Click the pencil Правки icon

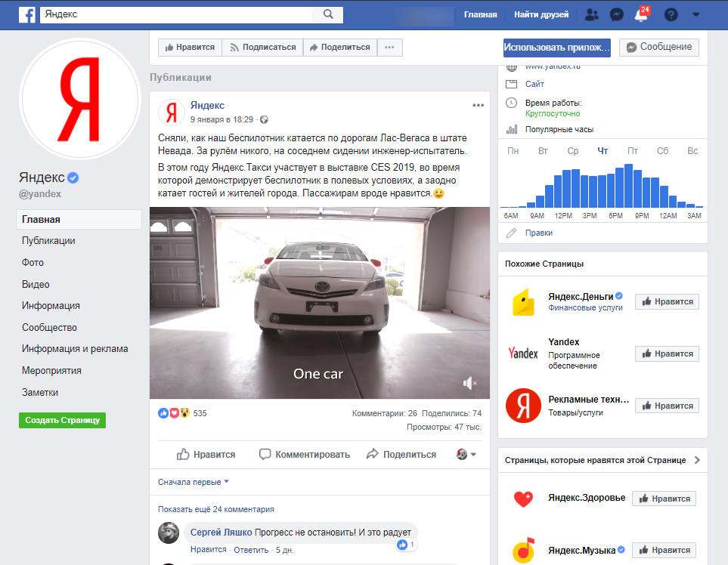(x=511, y=233)
